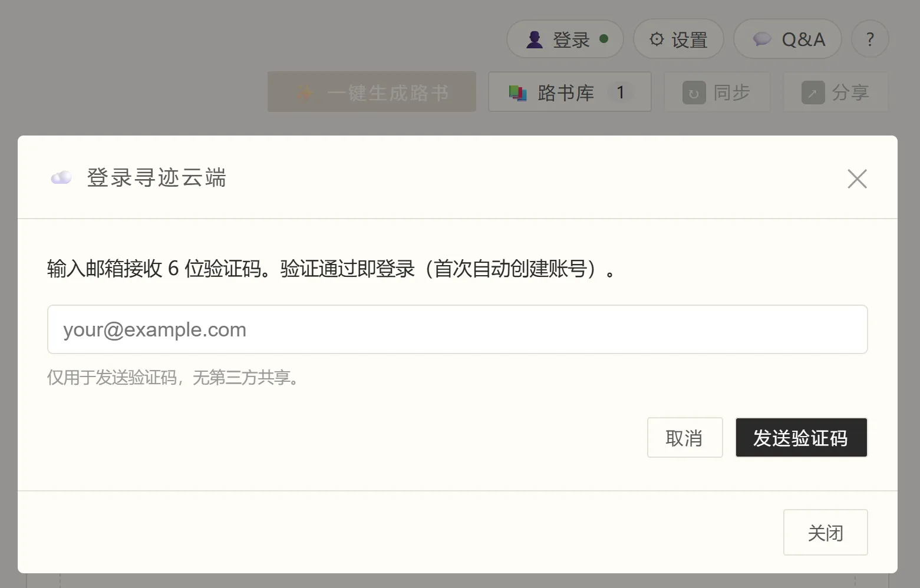Click the green status dot beside 登录
The width and height of the screenshot is (920, 588).
click(x=604, y=39)
